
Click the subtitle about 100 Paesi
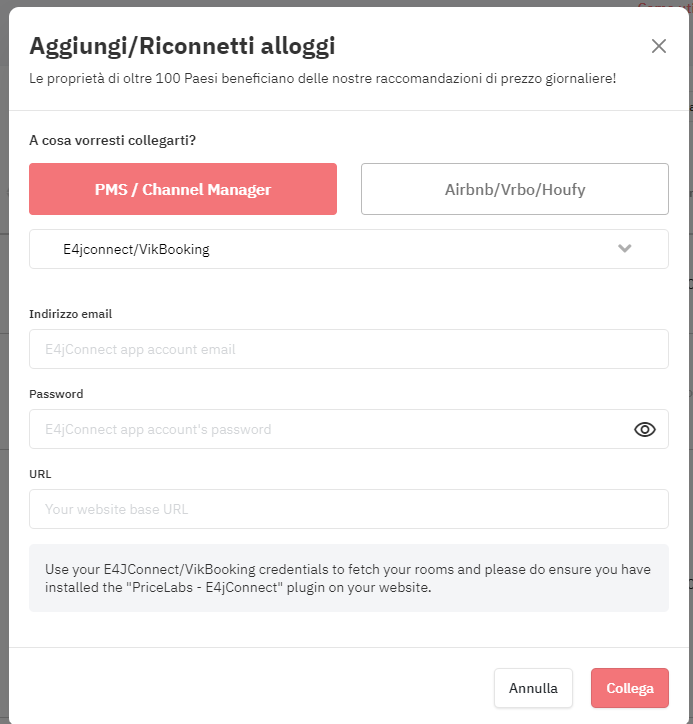(x=323, y=78)
